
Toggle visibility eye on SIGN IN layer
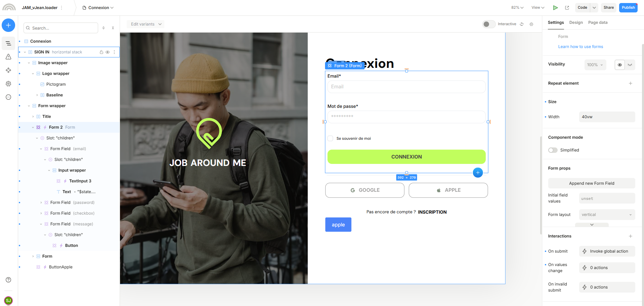click(x=108, y=52)
